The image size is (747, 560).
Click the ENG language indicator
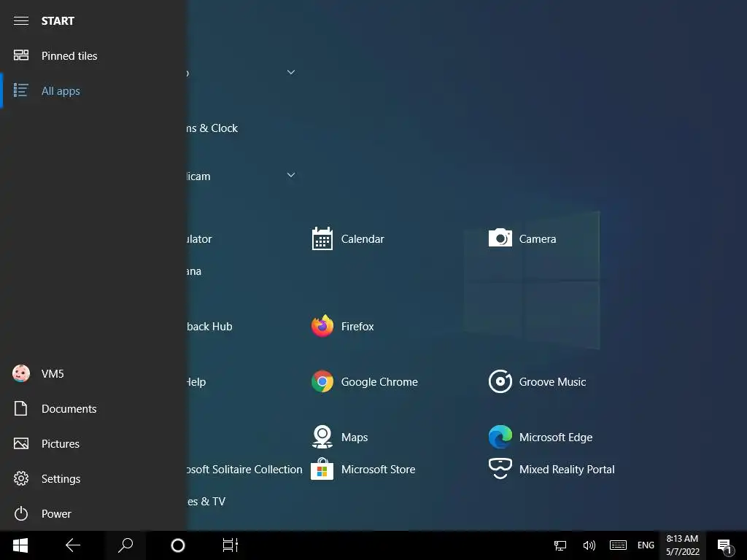coord(646,545)
